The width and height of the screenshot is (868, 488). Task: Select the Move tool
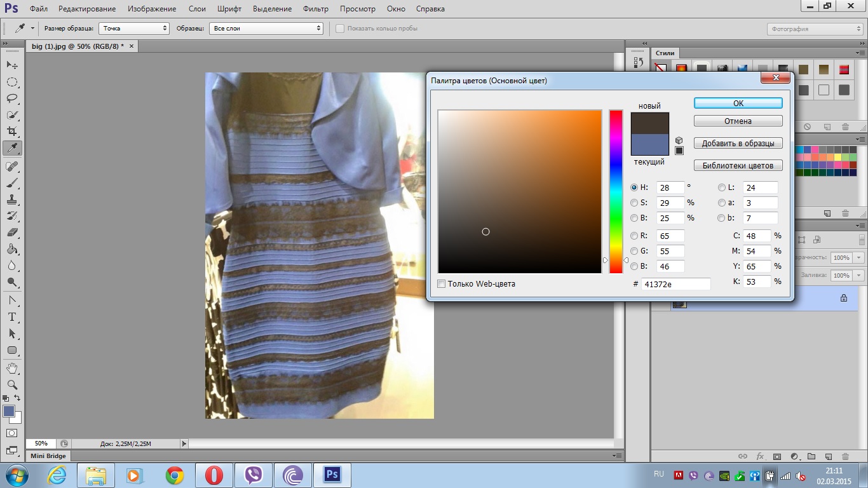[x=12, y=65]
